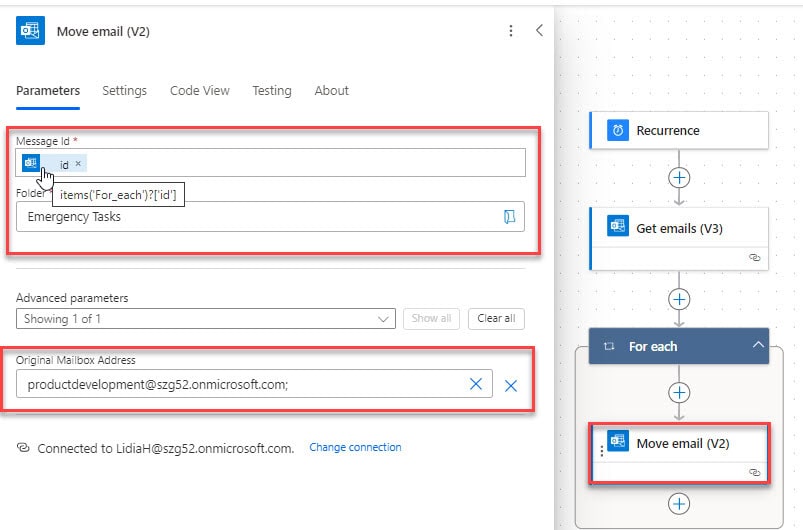Add a step below Get emails (V3)
The width and height of the screenshot is (803, 530).
[679, 299]
